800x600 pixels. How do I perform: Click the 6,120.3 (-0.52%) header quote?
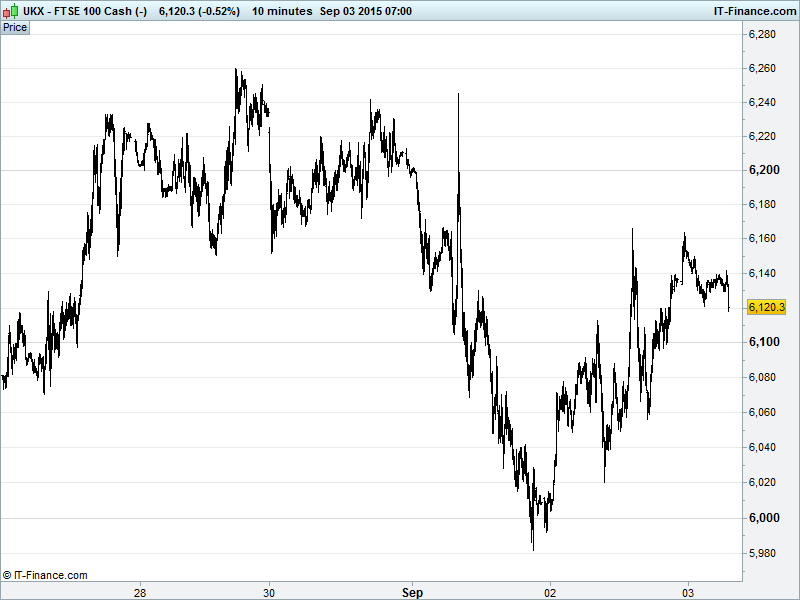click(x=199, y=10)
